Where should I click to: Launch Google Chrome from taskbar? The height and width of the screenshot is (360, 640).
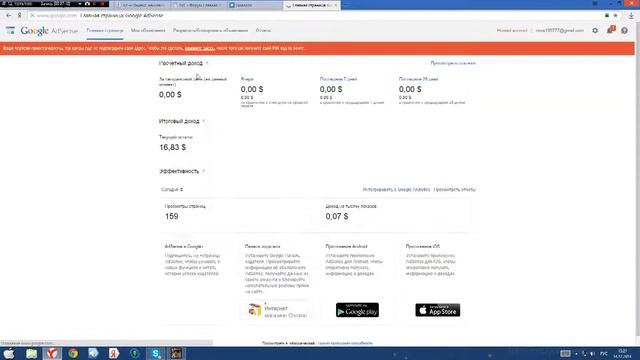click(x=73, y=353)
